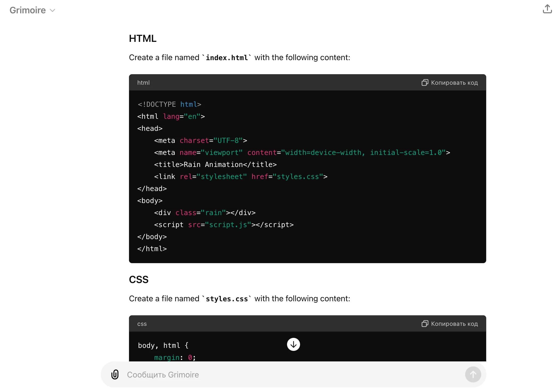560x392 pixels.
Task: Click the "script.js" string in the code
Action: click(228, 225)
